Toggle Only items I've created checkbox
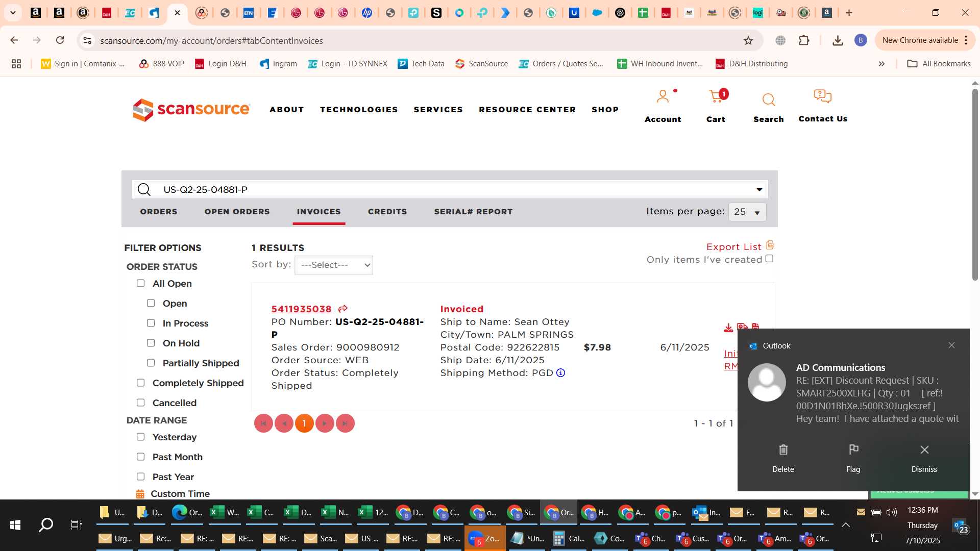Image resolution: width=980 pixels, height=551 pixels. [769, 259]
